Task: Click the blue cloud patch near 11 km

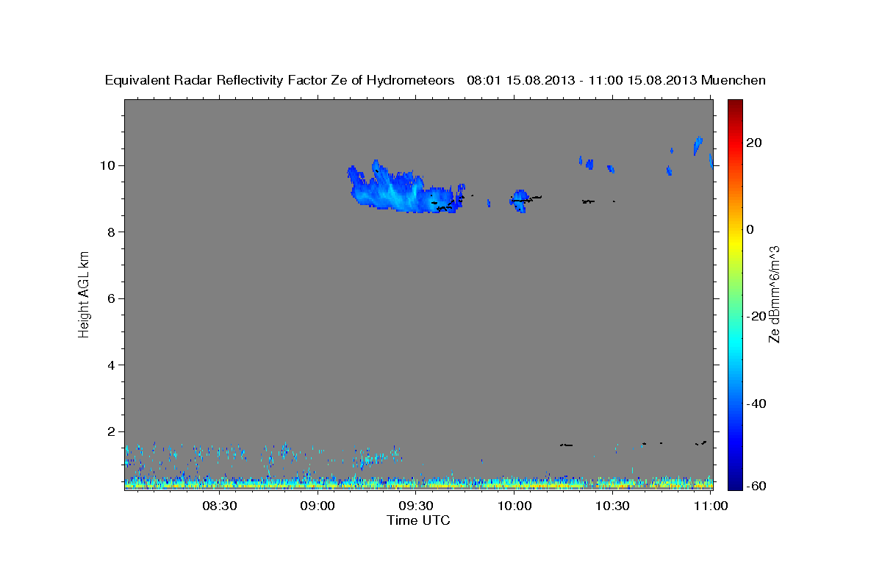Action: 698,146
